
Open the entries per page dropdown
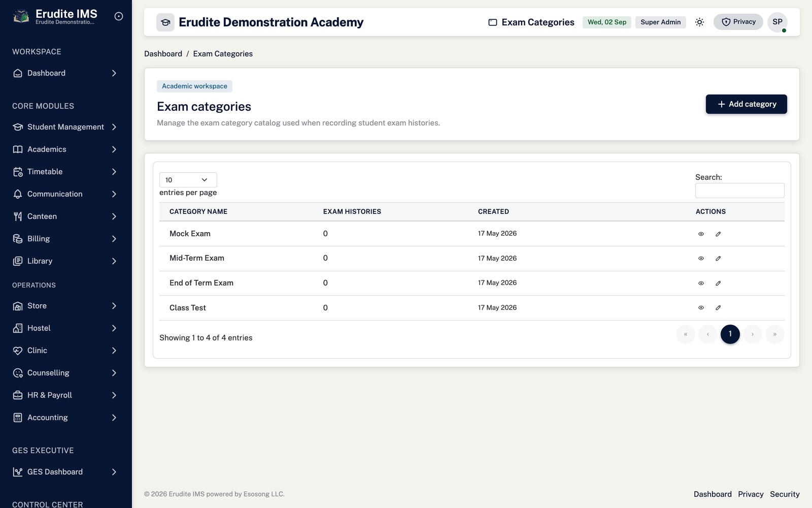[x=188, y=180]
